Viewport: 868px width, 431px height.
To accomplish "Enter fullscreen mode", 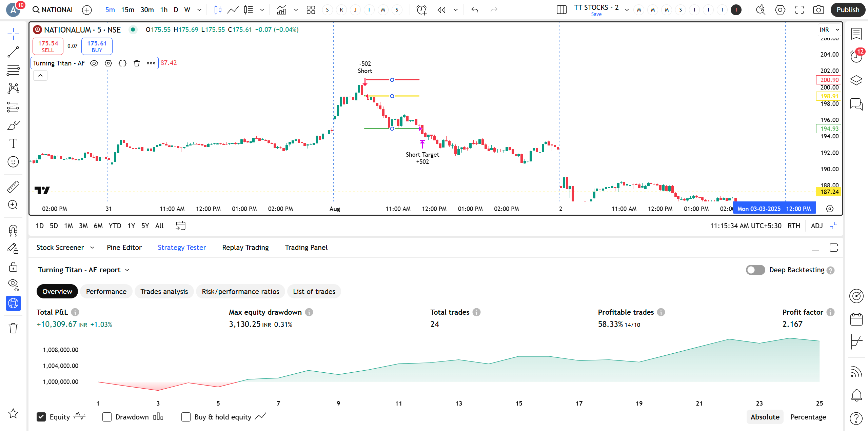I will (x=800, y=10).
